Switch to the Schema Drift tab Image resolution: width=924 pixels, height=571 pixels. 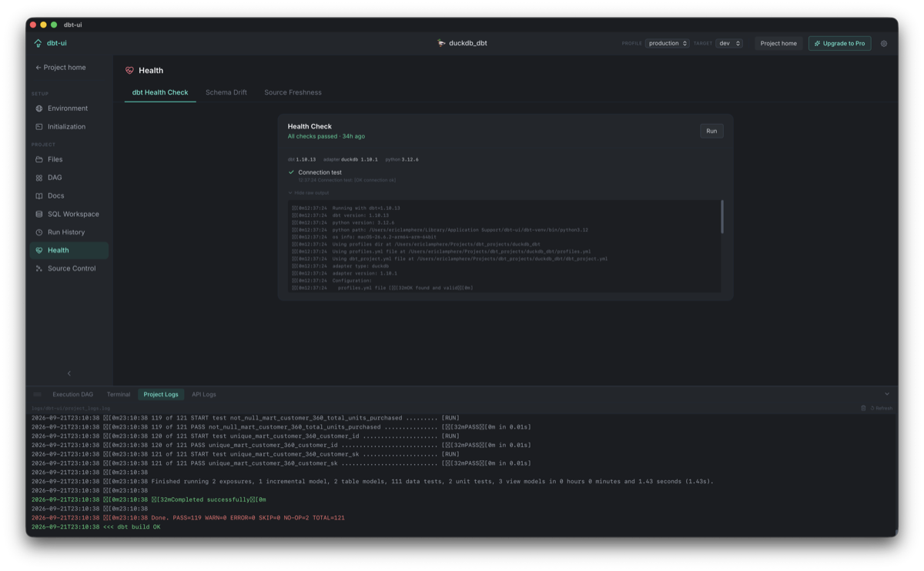(226, 92)
